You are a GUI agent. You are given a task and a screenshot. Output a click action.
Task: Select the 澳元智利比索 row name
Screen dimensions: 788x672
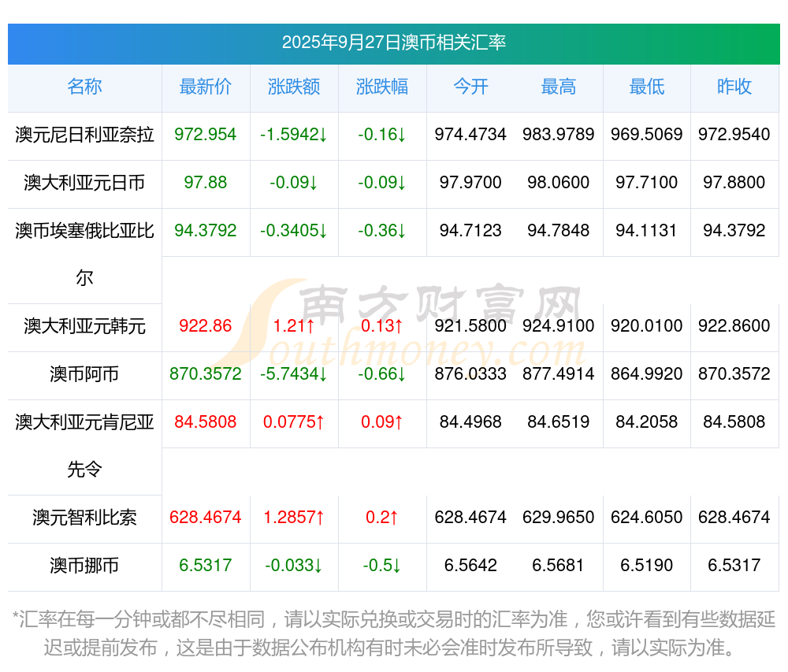click(84, 518)
